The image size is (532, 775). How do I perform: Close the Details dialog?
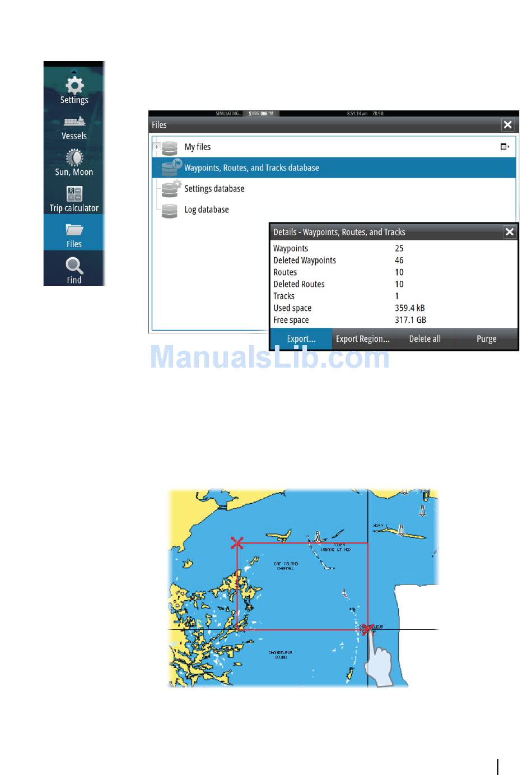point(509,232)
